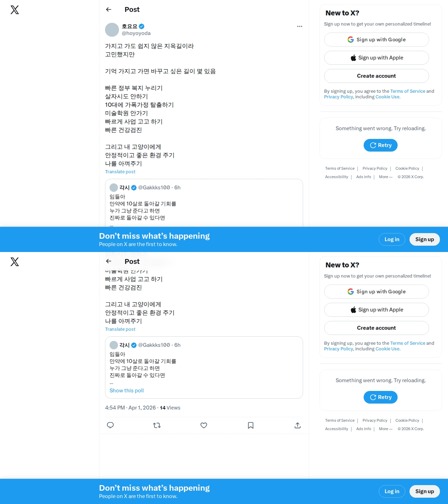Expand the More footer link in top sidebar
The height and width of the screenshot is (504, 448).
coord(386,177)
